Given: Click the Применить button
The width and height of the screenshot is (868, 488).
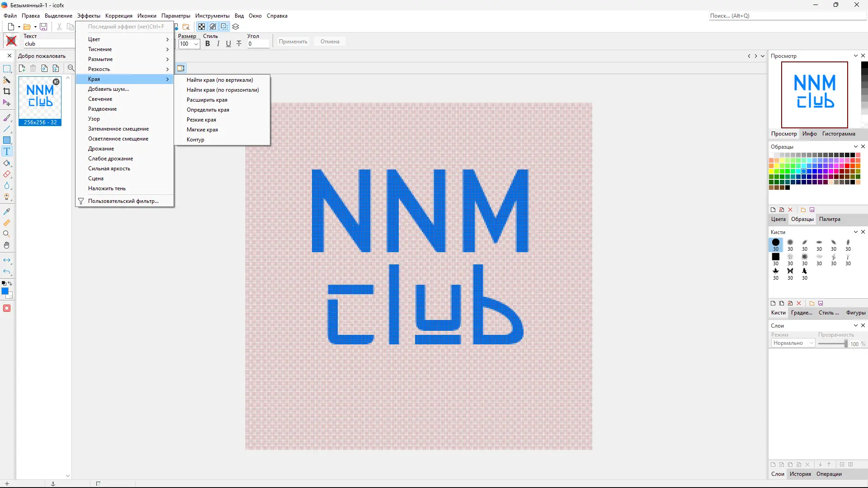Looking at the screenshot, I should (x=293, y=42).
